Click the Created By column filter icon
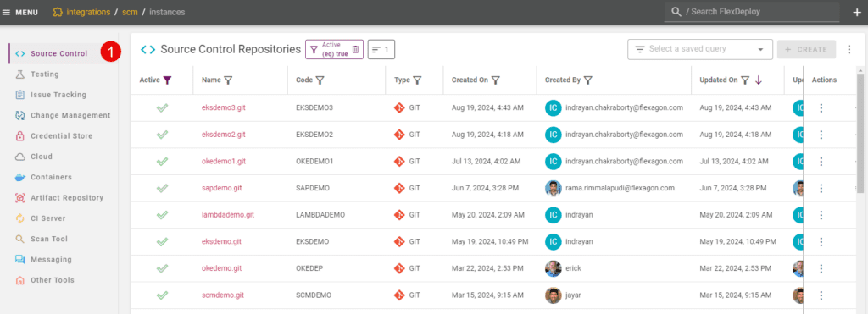This screenshot has width=868, height=314. click(x=588, y=80)
